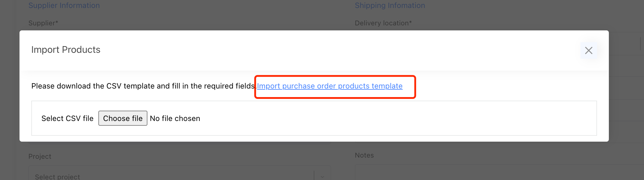Expand the project dropdown chevron arrow
644x180 pixels.
[x=322, y=176]
